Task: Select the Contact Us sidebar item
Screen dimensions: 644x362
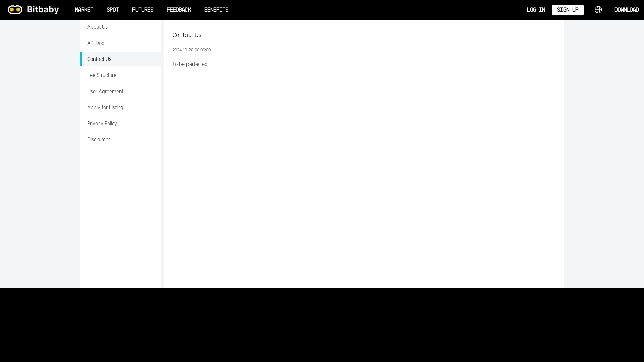Action: pyautogui.click(x=121, y=59)
